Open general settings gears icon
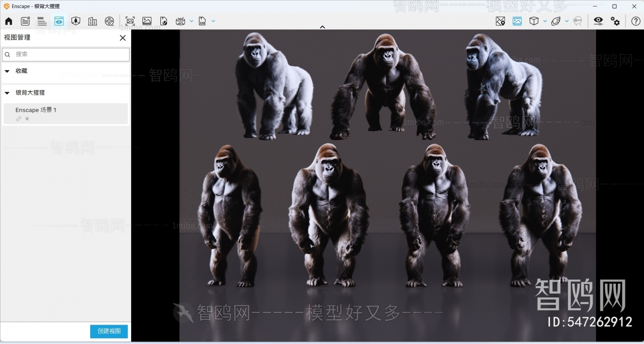Viewport: 644px width, 344px height. 615,21
